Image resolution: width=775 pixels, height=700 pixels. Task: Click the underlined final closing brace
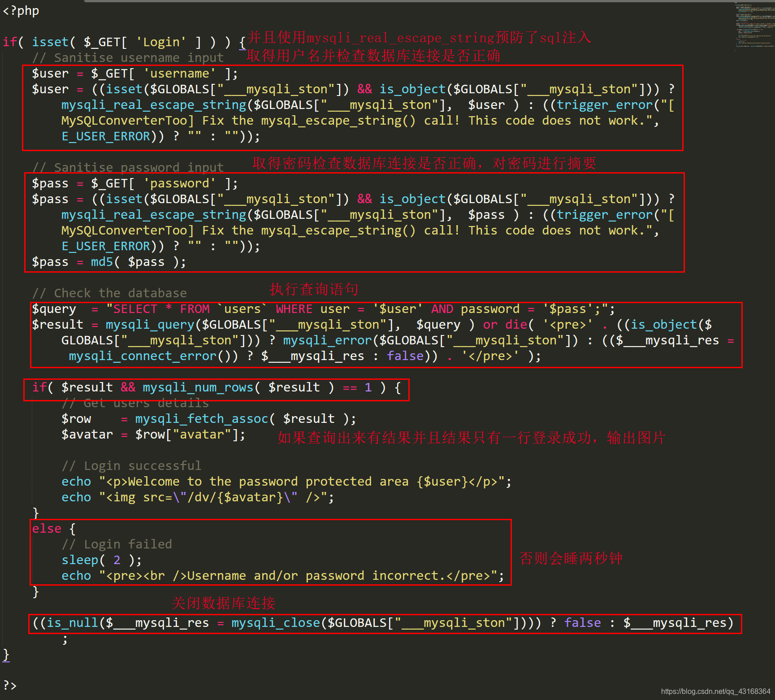pyautogui.click(x=6, y=655)
